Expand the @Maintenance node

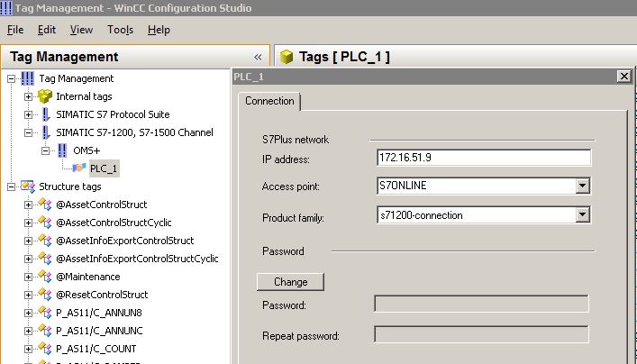[x=28, y=278]
